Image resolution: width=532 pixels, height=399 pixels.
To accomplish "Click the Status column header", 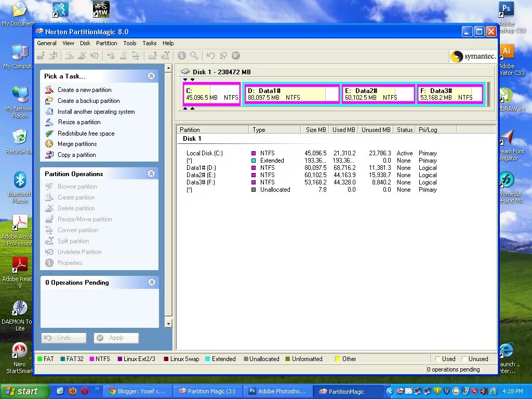I will [x=404, y=129].
